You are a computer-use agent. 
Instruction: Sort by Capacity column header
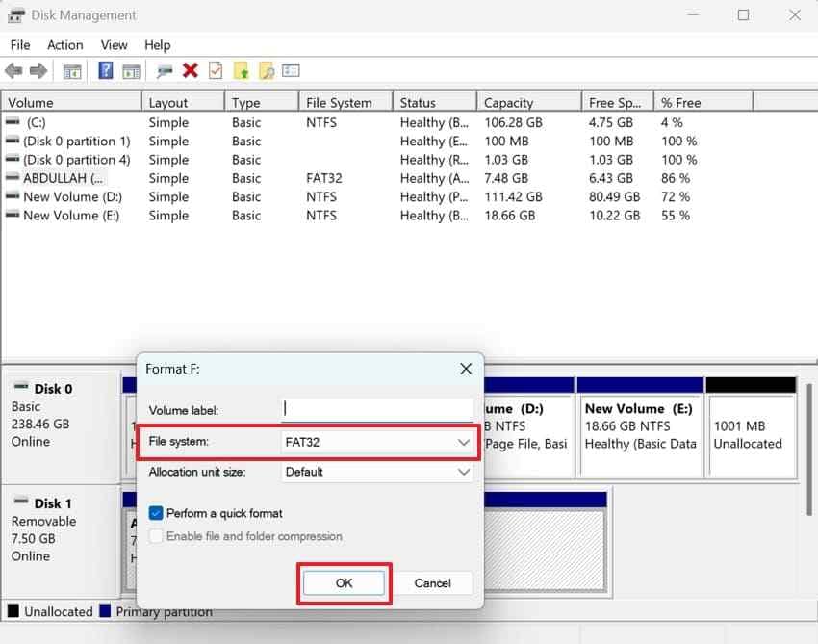click(x=529, y=102)
